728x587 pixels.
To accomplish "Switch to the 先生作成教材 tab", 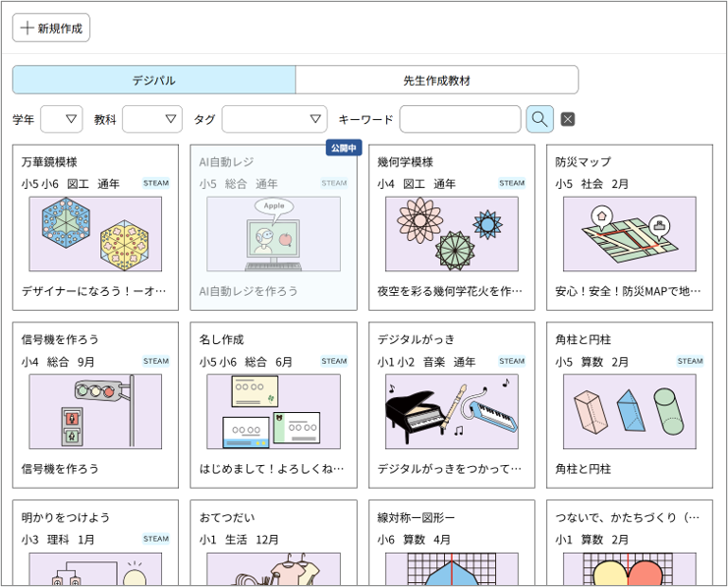I will 436,80.
